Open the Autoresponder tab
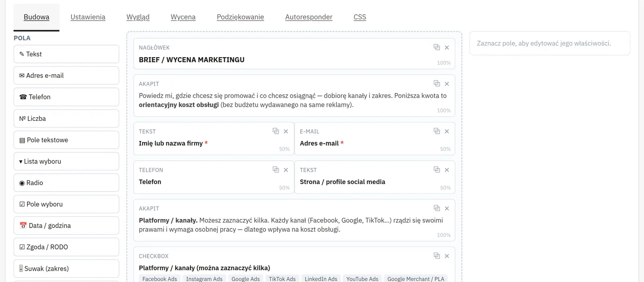This screenshot has height=282, width=644. click(309, 17)
